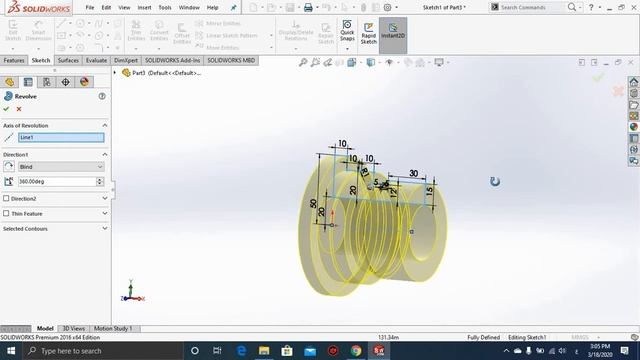The image size is (640, 360).
Task: Enable the Thin Feature checkbox
Action: [x=6, y=213]
